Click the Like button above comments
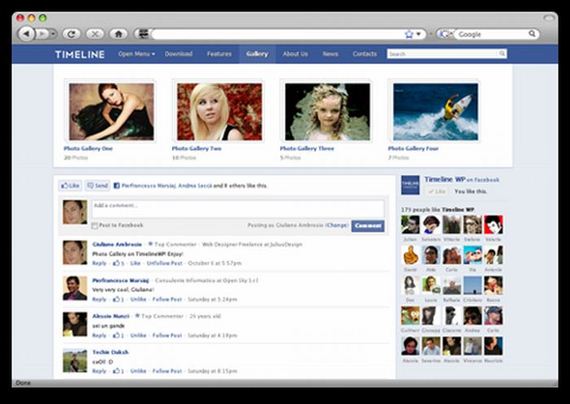 tap(70, 186)
